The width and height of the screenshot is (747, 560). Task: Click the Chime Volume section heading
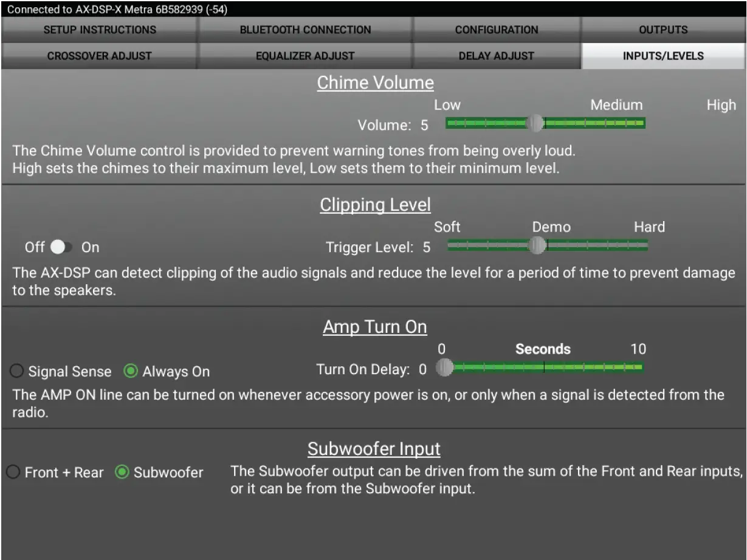pyautogui.click(x=374, y=83)
